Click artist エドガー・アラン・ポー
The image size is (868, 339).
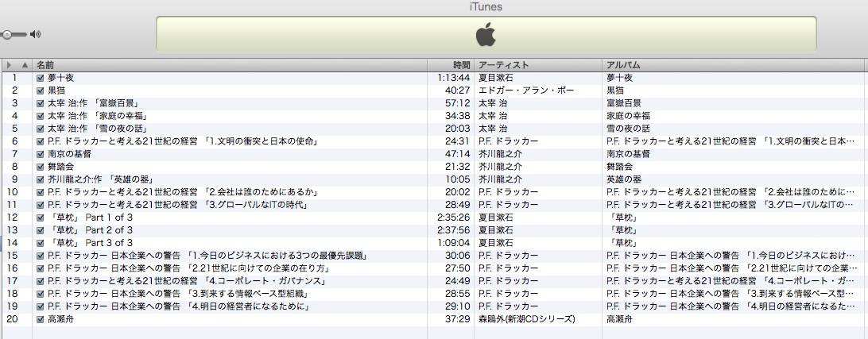526,91
